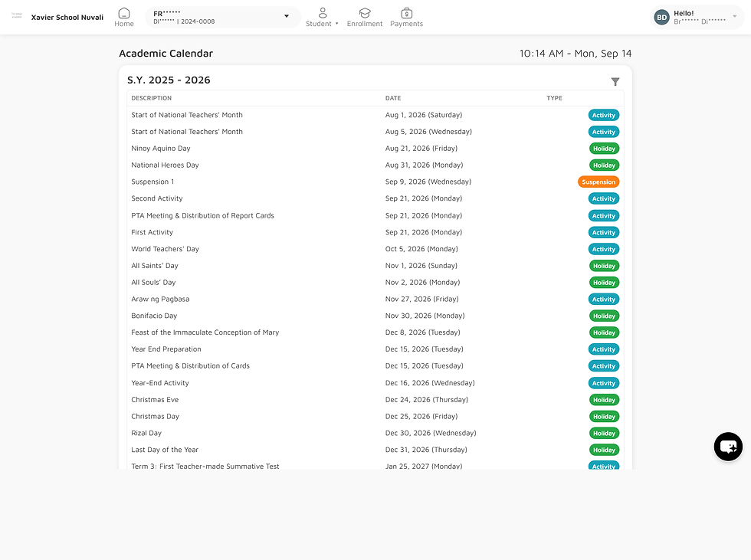Click date 'Aug 1, 2026 (Saturday)'
This screenshot has height=560, width=751.
(424, 115)
